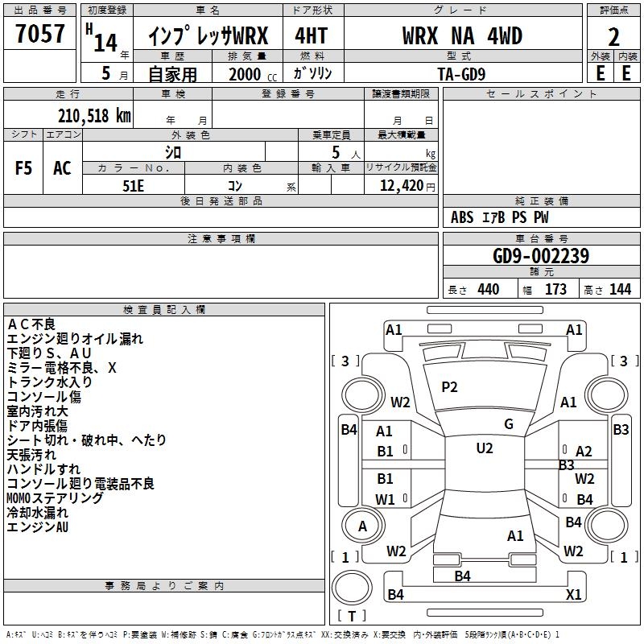Select the note MOMOステアリング
This screenshot has height=644, width=644.
click(55, 497)
